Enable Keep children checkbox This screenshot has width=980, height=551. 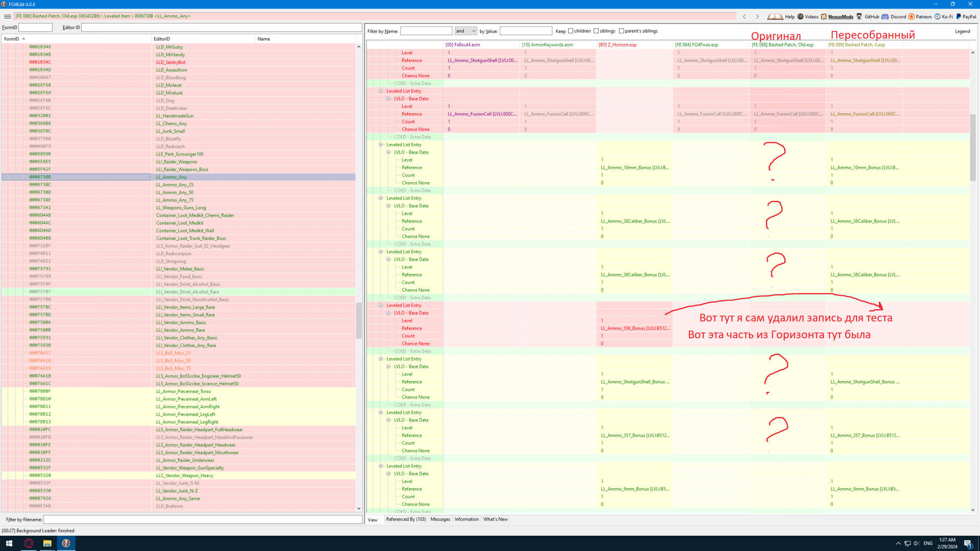pos(571,31)
